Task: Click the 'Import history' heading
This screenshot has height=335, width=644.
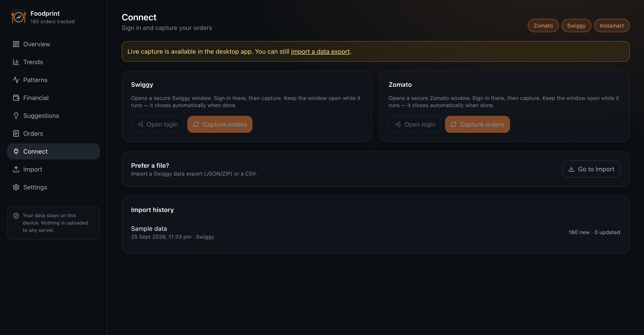Action: pos(152,210)
